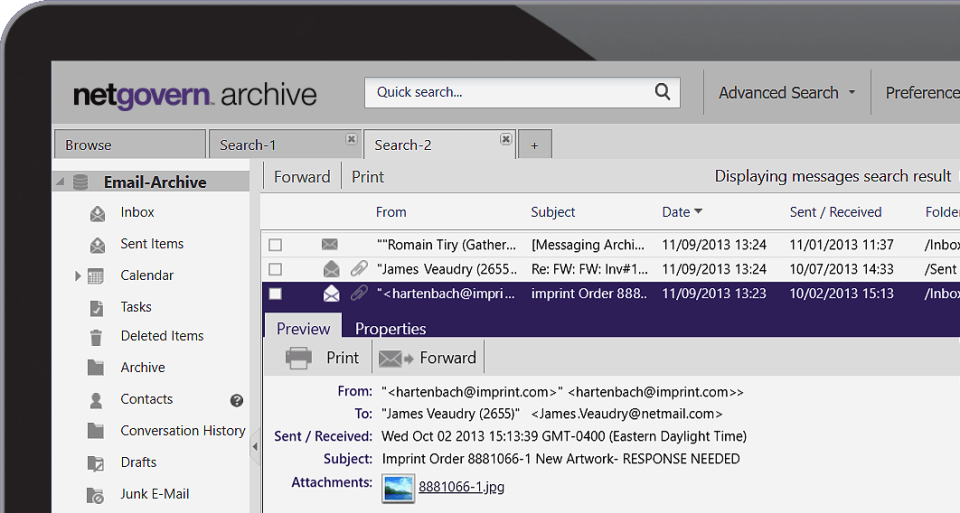Click the netgovern archive logo
Viewport: 960px width, 513px height.
[195, 95]
